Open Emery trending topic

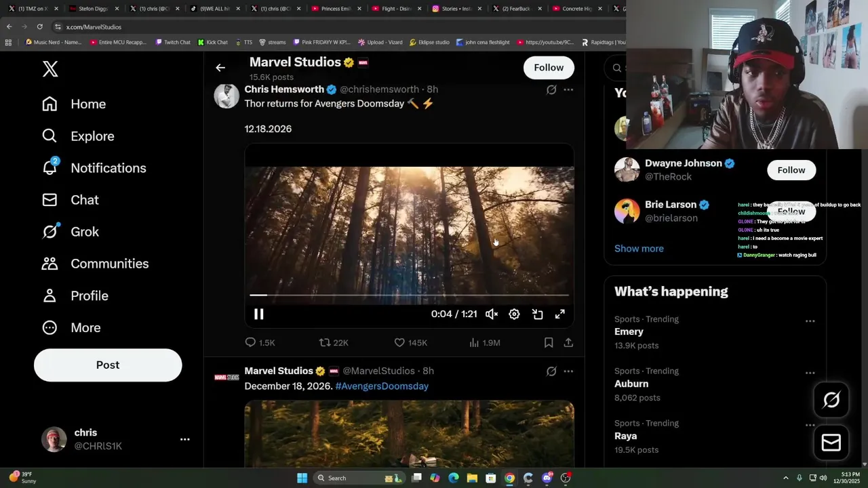pyautogui.click(x=629, y=331)
